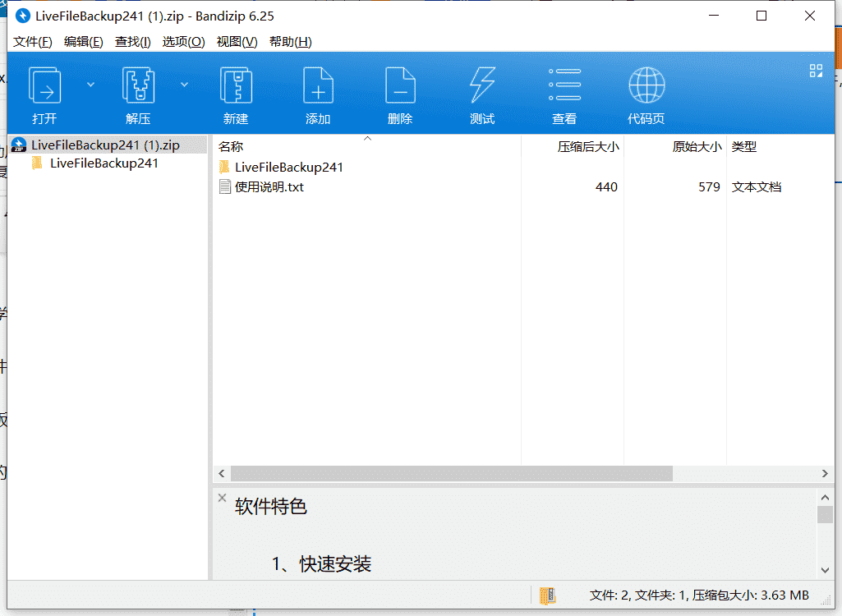Select LiveFileBackup241 folder in file list
The image size is (842, 616).
click(289, 167)
